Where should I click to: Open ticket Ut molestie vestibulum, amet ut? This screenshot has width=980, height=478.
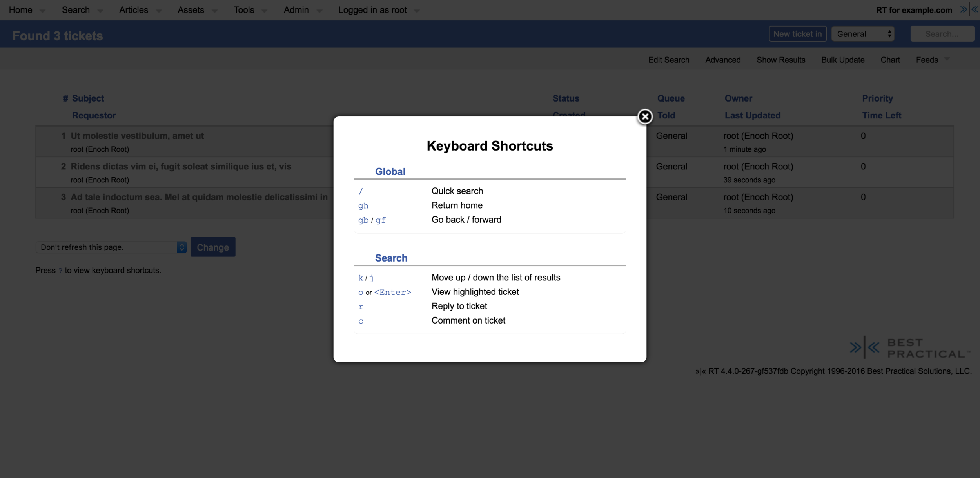click(x=137, y=136)
